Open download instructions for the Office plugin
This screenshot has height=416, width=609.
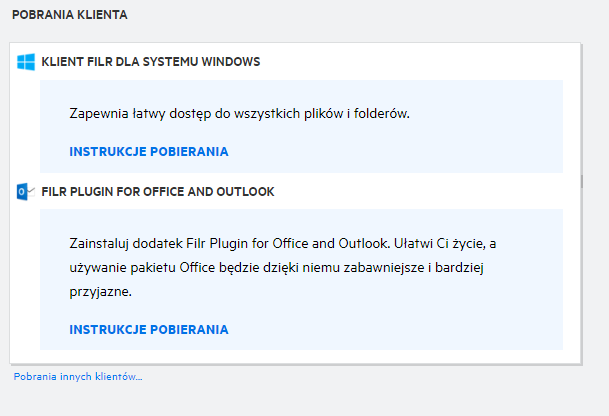click(149, 329)
